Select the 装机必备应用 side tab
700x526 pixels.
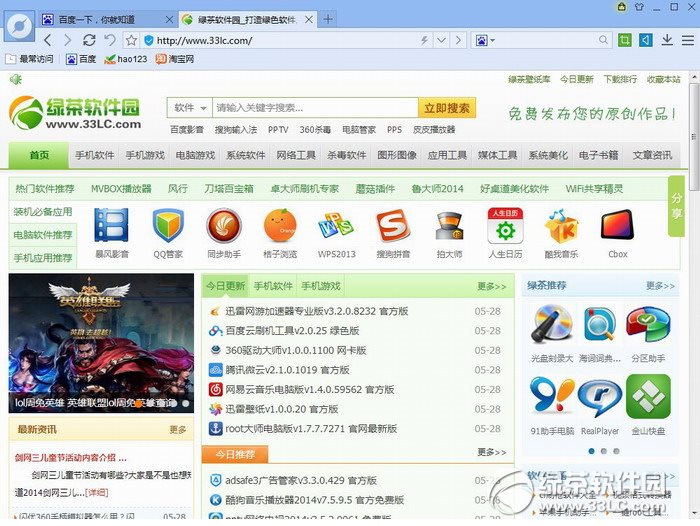[43, 212]
